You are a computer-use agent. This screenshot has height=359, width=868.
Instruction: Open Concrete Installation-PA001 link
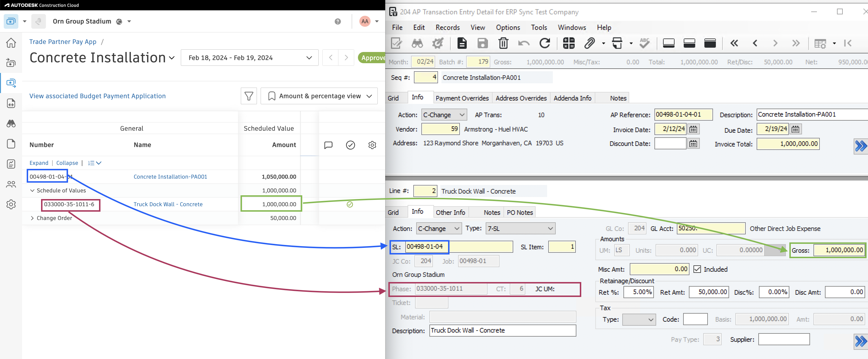pos(170,177)
